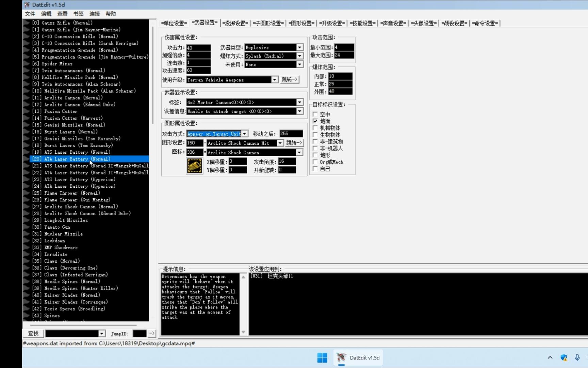Open the 文件 menu
This screenshot has height=368, width=588.
click(30, 14)
